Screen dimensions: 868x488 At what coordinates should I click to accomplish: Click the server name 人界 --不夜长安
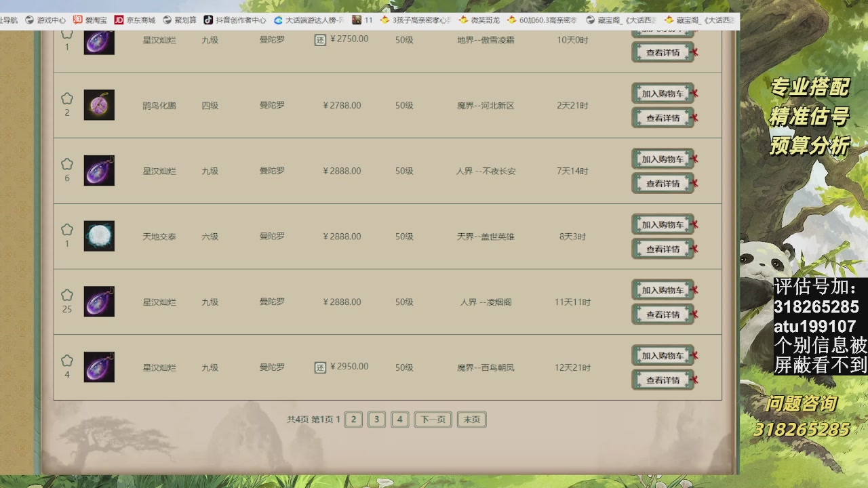[x=486, y=171]
